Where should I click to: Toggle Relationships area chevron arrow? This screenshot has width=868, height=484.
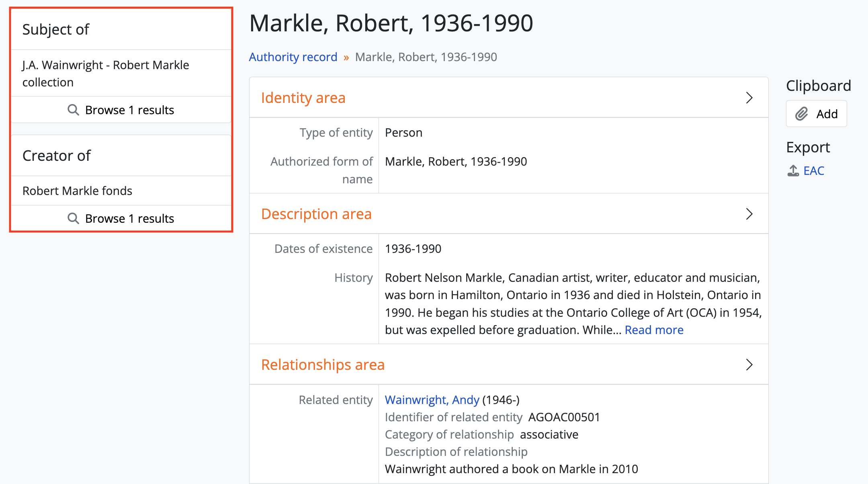coord(749,365)
